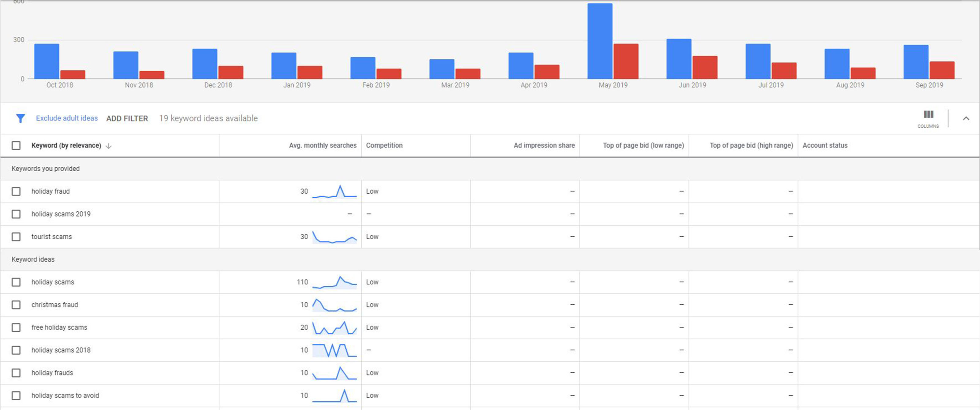Click the holiday scams trend sparkline
980x410 pixels.
pyautogui.click(x=334, y=282)
